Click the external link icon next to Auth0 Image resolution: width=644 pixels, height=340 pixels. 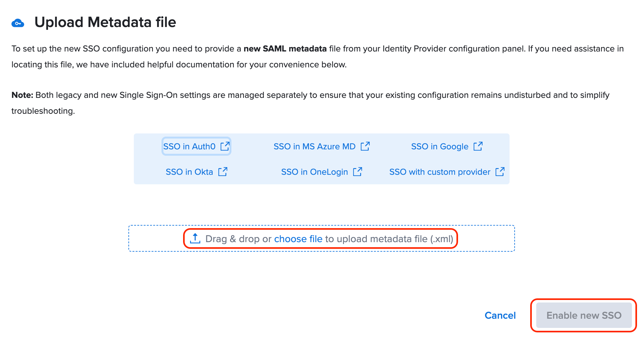[225, 146]
